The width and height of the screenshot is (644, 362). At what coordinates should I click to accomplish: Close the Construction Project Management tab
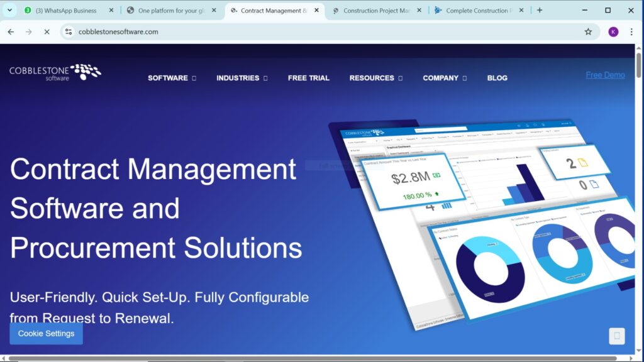pos(419,10)
